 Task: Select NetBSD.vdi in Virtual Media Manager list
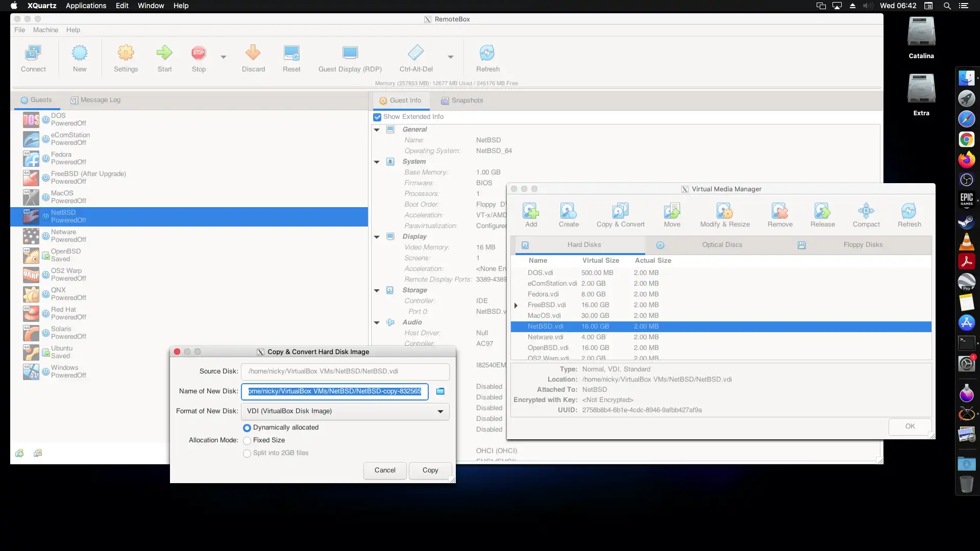click(545, 327)
